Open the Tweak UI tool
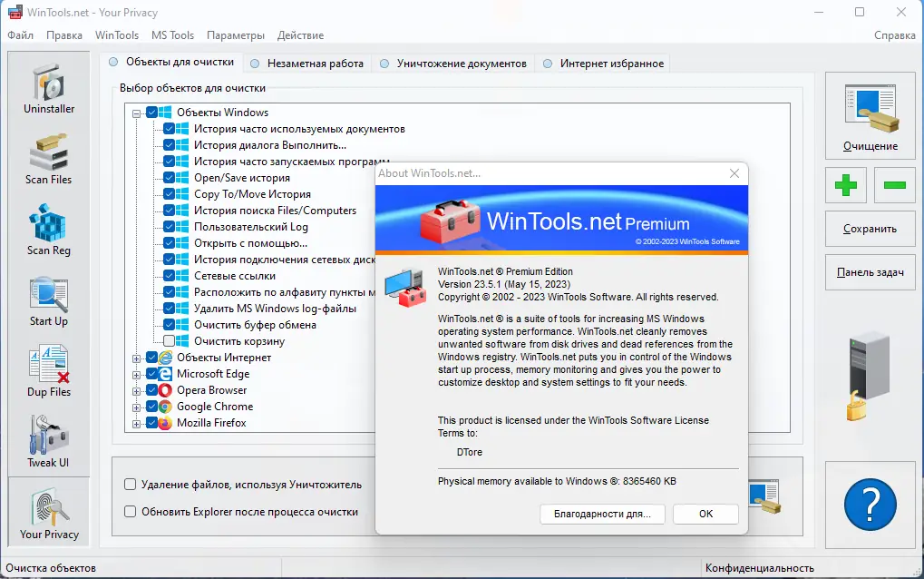The height and width of the screenshot is (579, 924). (49, 442)
